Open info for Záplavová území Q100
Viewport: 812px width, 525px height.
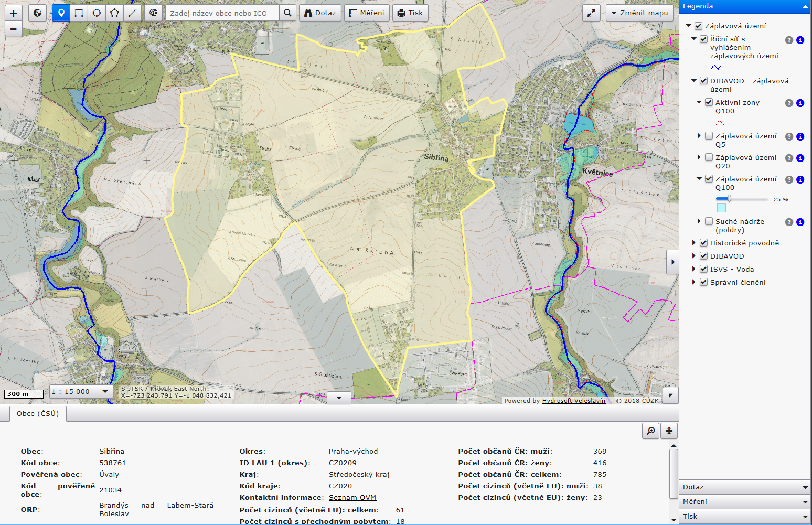[800, 179]
